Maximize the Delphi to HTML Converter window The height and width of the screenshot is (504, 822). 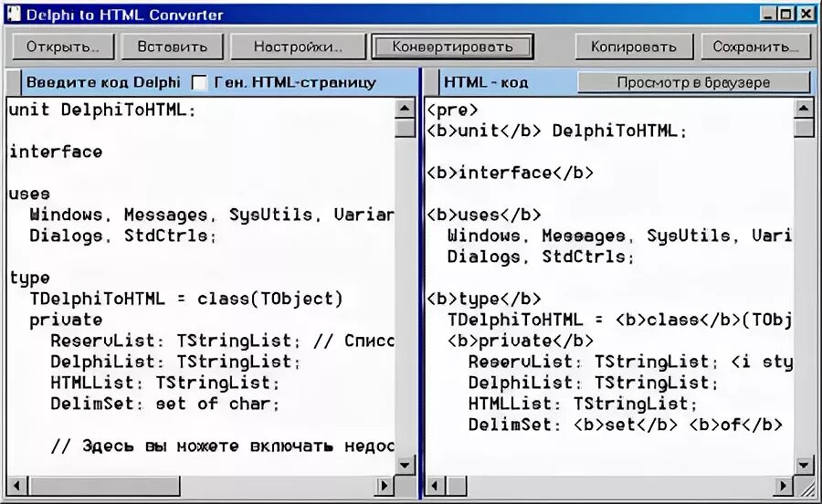point(786,14)
